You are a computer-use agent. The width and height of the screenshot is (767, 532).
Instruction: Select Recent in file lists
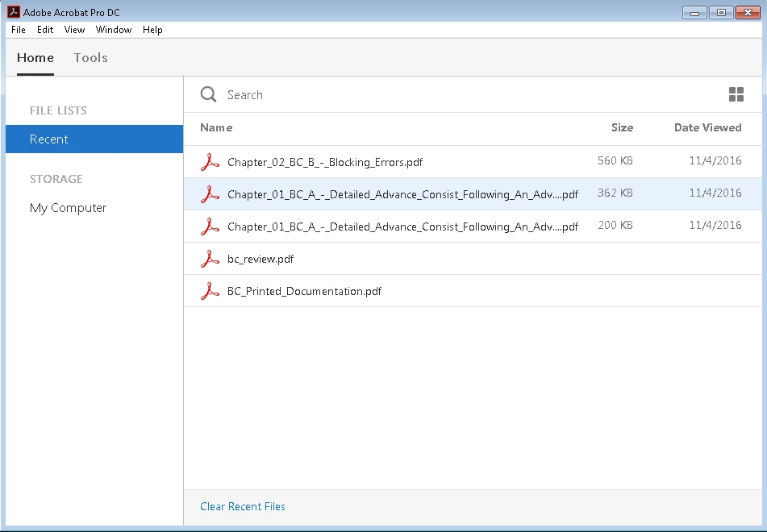(94, 139)
